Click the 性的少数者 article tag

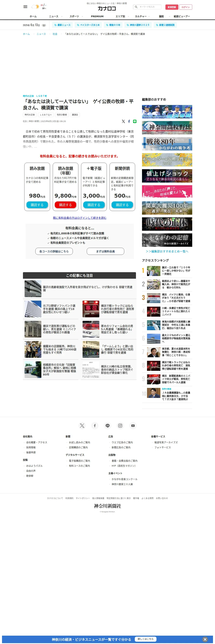[x=62, y=115]
